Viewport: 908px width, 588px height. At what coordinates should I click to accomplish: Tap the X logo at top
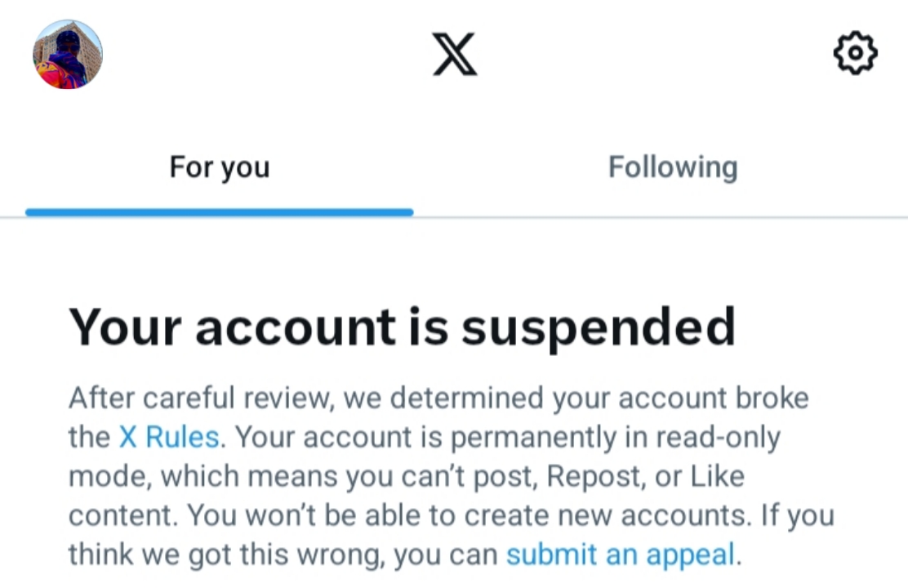pos(454,56)
